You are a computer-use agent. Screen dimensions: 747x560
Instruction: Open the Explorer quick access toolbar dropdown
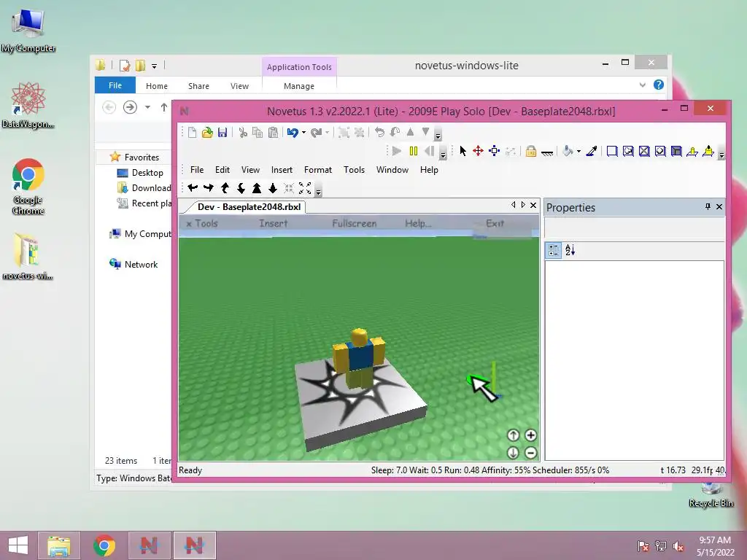click(x=155, y=66)
